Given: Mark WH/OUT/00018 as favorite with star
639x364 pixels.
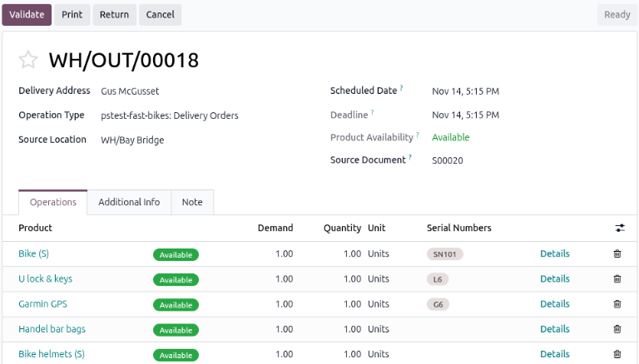Looking at the screenshot, I should (28, 60).
